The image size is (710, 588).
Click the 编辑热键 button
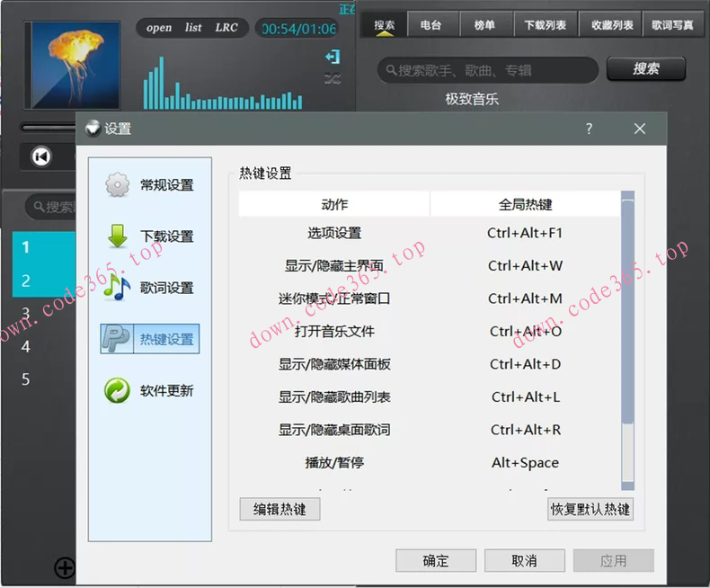pyautogui.click(x=280, y=509)
